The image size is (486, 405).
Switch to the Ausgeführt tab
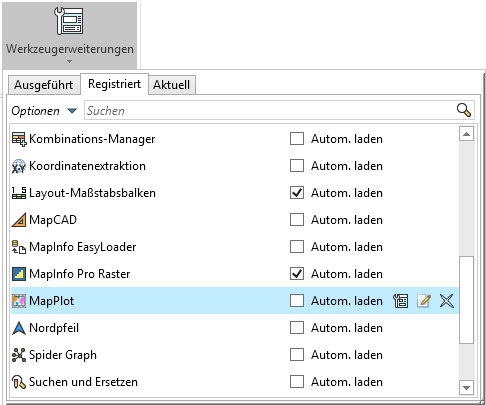click(44, 85)
